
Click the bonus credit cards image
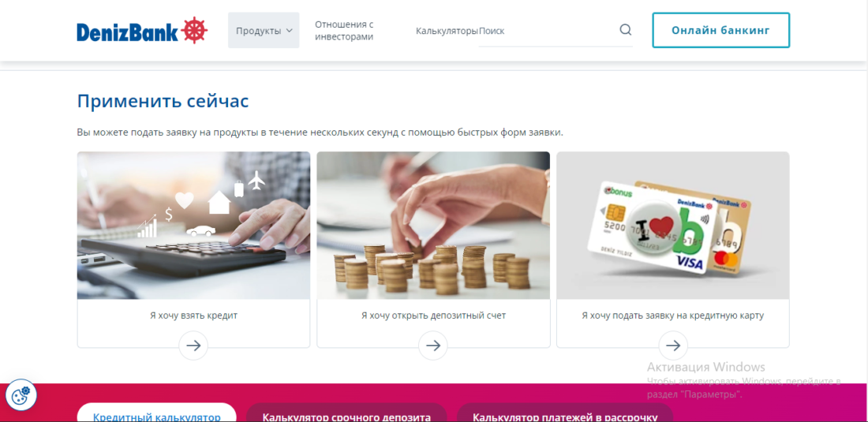(x=673, y=226)
